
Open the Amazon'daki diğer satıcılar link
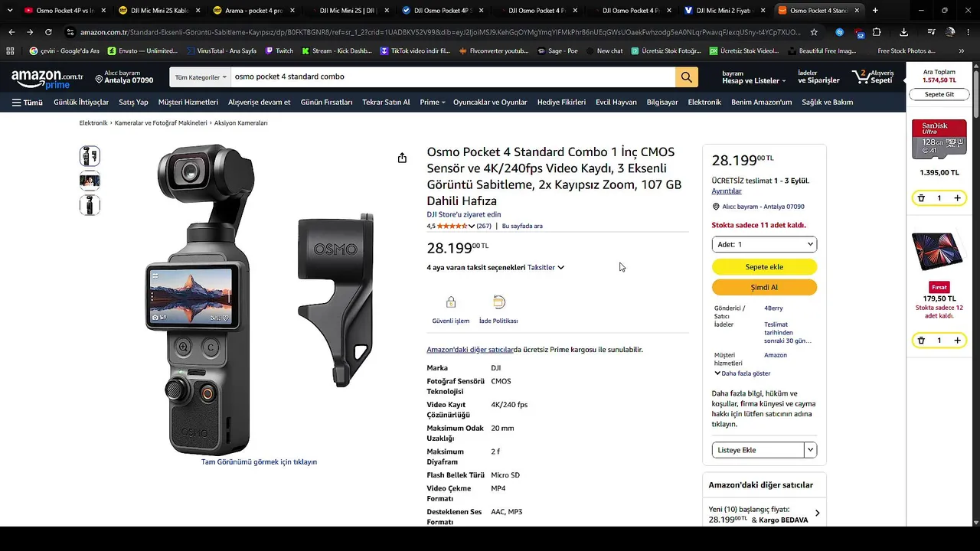coord(469,350)
